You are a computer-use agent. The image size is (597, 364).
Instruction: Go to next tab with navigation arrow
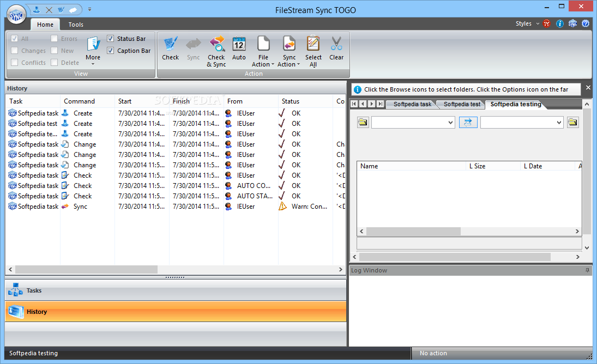[x=372, y=104]
